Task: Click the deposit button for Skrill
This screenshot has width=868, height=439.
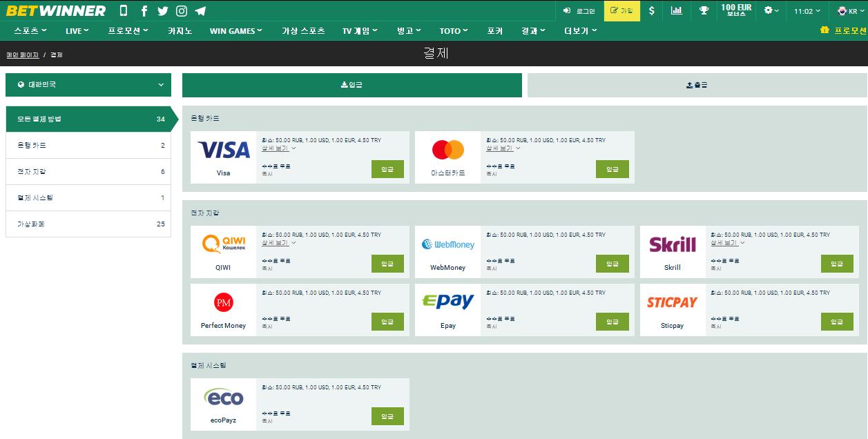Action: tap(837, 264)
